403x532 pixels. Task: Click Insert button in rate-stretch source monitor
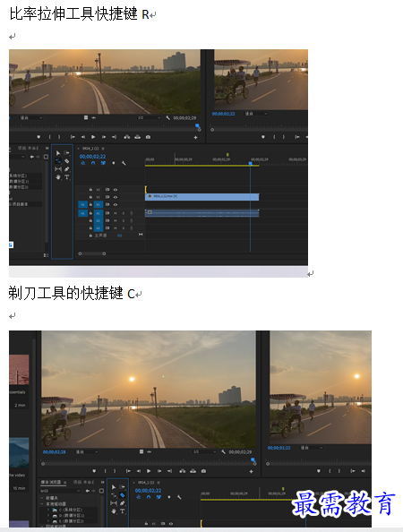tap(127, 137)
